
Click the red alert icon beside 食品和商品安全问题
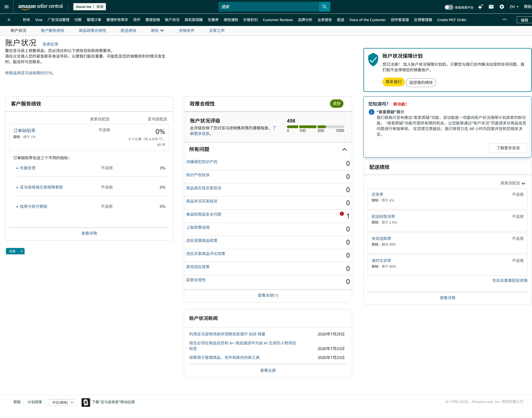click(x=342, y=214)
